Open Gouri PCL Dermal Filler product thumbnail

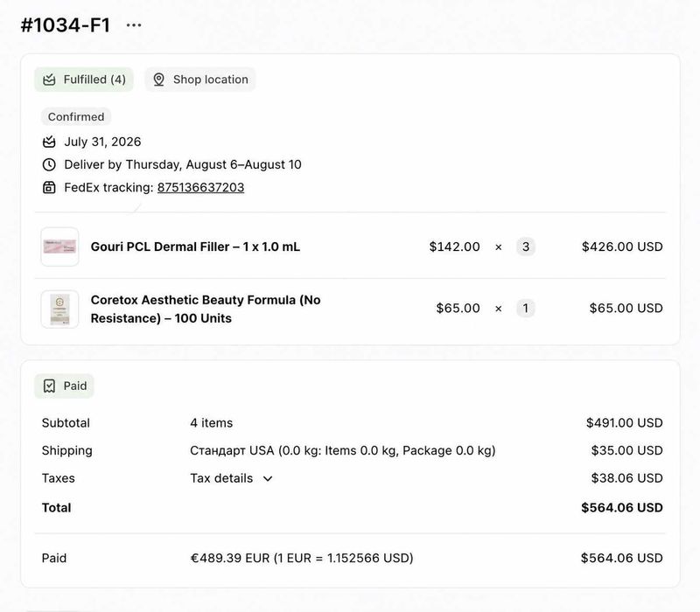click(x=59, y=247)
